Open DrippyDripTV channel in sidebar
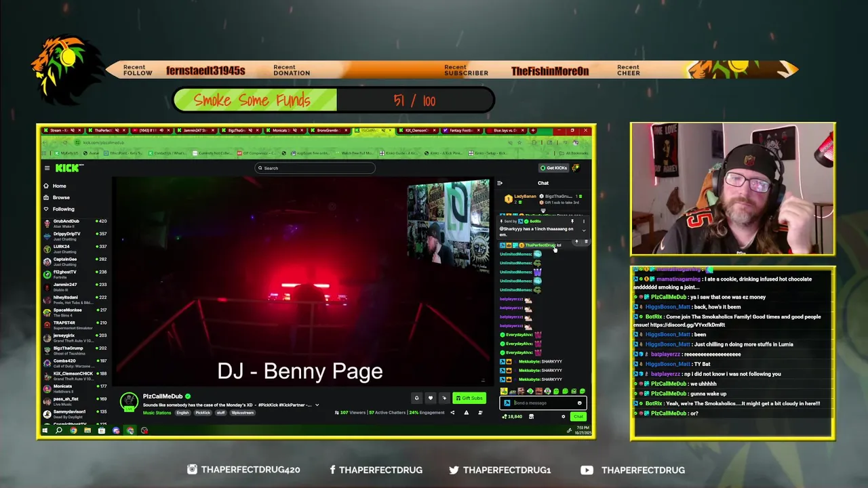 75,236
